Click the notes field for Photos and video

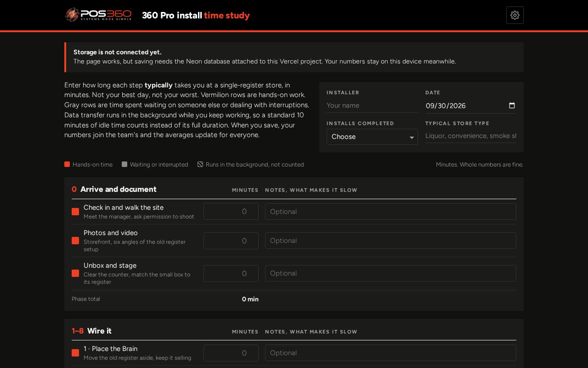click(390, 241)
